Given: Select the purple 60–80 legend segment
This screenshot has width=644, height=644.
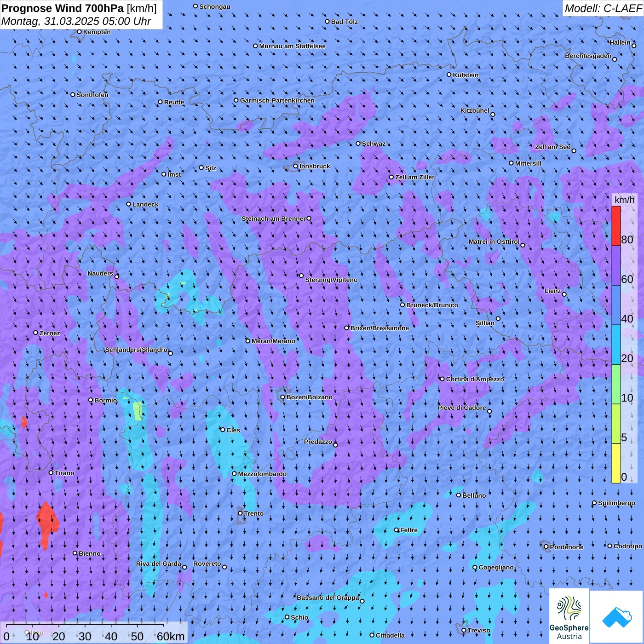Looking at the screenshot, I should tap(616, 266).
